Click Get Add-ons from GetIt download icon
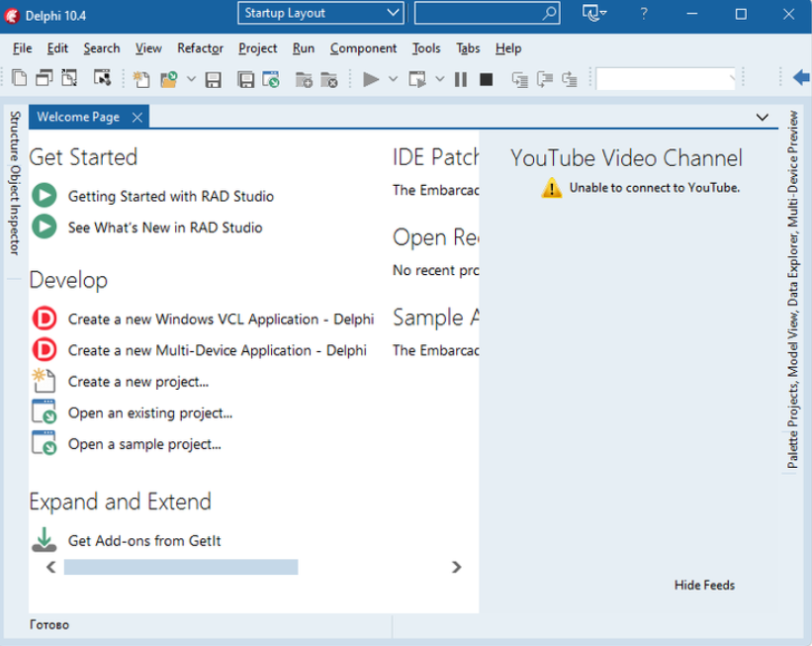The image size is (812, 646). tap(44, 540)
